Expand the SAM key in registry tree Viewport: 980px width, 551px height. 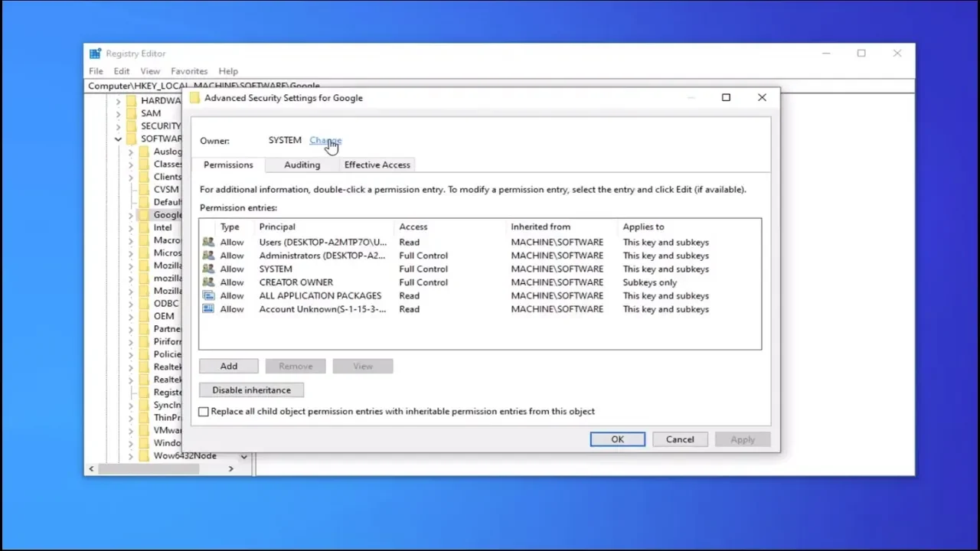(x=118, y=113)
